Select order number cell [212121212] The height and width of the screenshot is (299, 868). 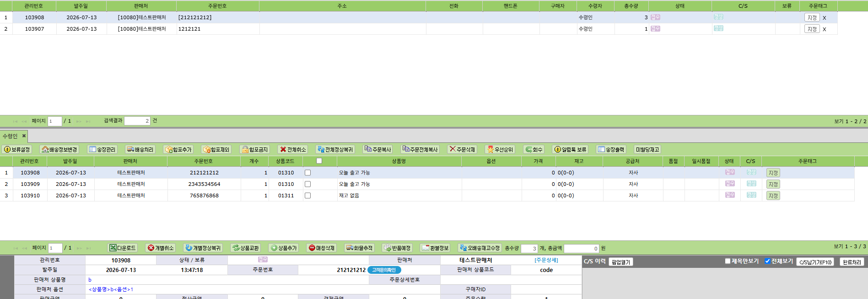(218, 17)
